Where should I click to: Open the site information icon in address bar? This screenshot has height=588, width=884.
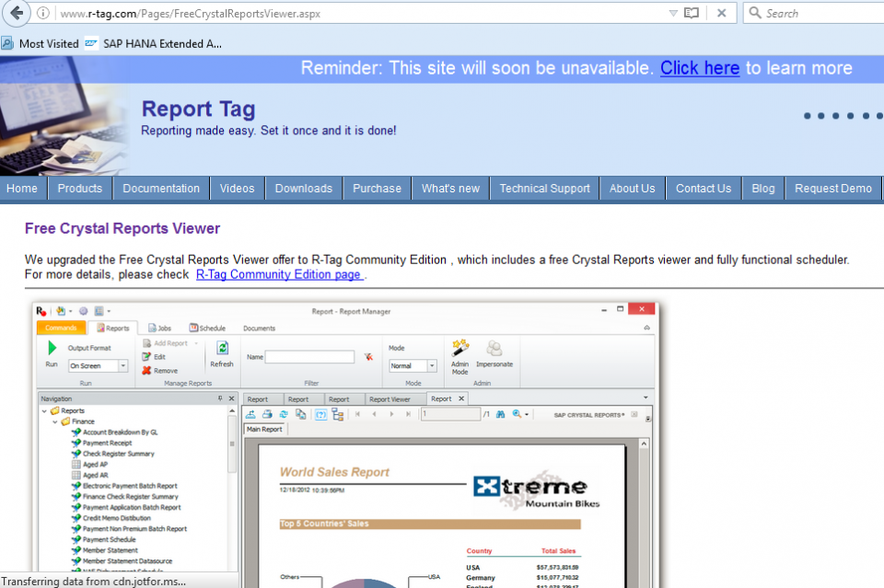tap(43, 13)
